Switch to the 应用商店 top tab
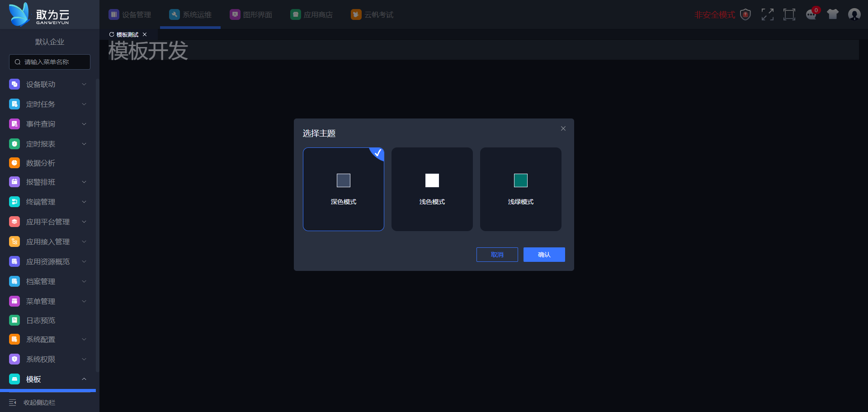The height and width of the screenshot is (412, 868). coord(311,14)
